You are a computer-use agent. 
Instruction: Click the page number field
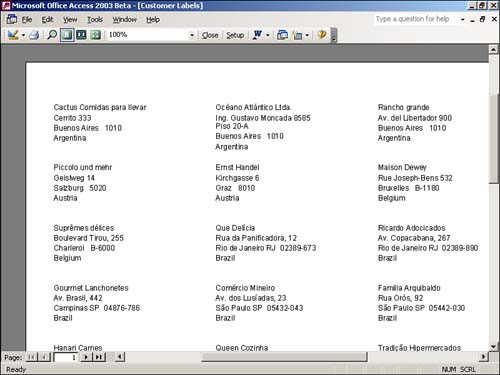pyautogui.click(x=65, y=357)
